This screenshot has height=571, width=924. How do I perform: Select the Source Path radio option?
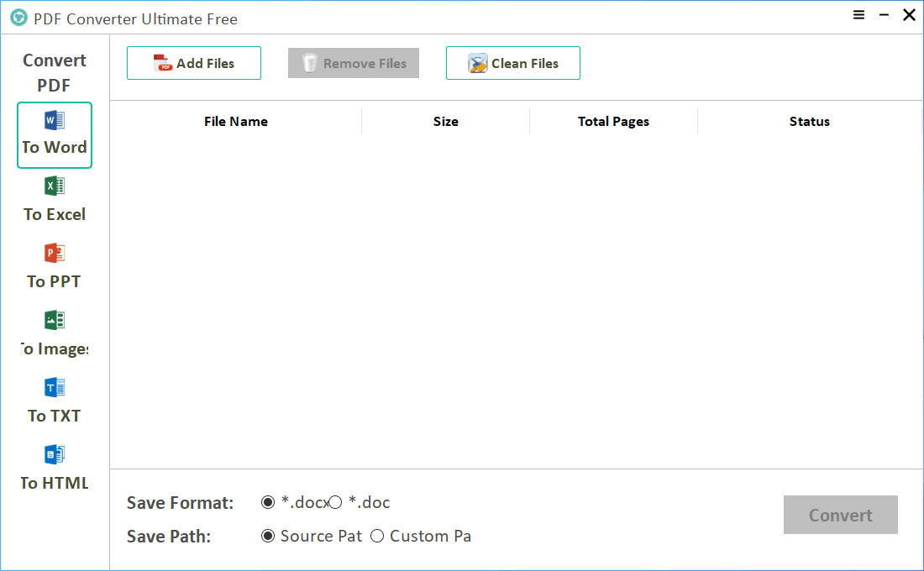(x=268, y=536)
